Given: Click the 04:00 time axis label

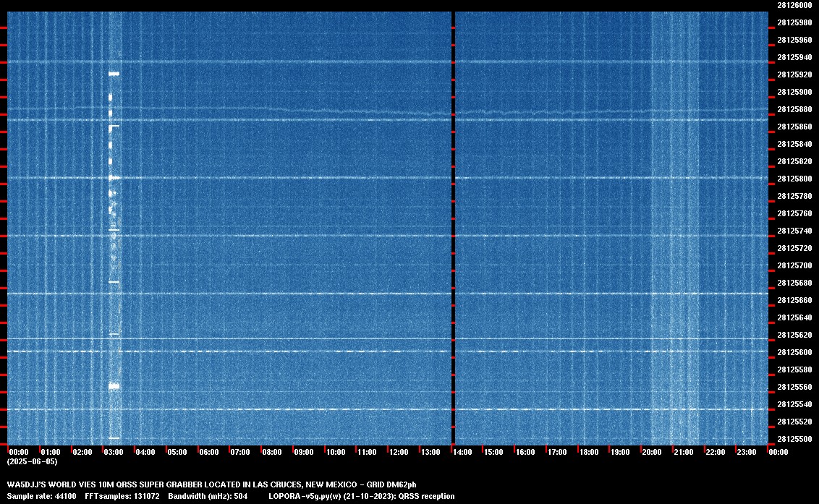Looking at the screenshot, I should tap(145, 452).
